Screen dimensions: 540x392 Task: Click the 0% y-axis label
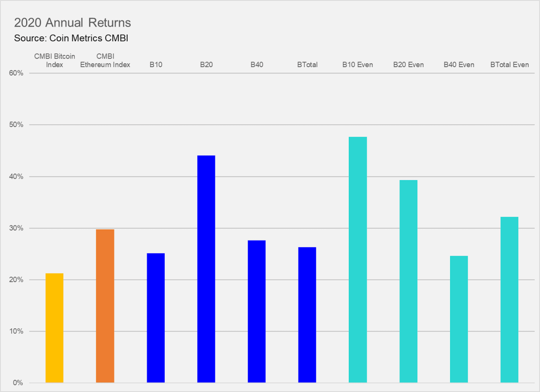point(18,383)
